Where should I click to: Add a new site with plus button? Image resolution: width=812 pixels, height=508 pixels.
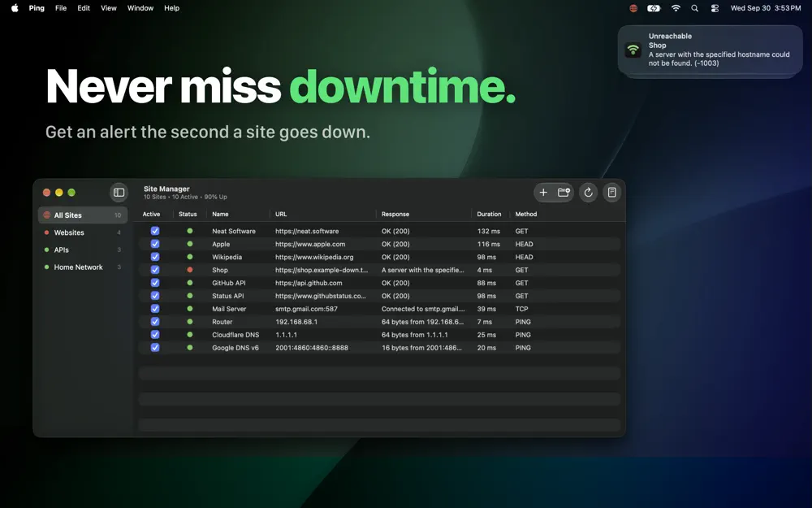point(543,193)
